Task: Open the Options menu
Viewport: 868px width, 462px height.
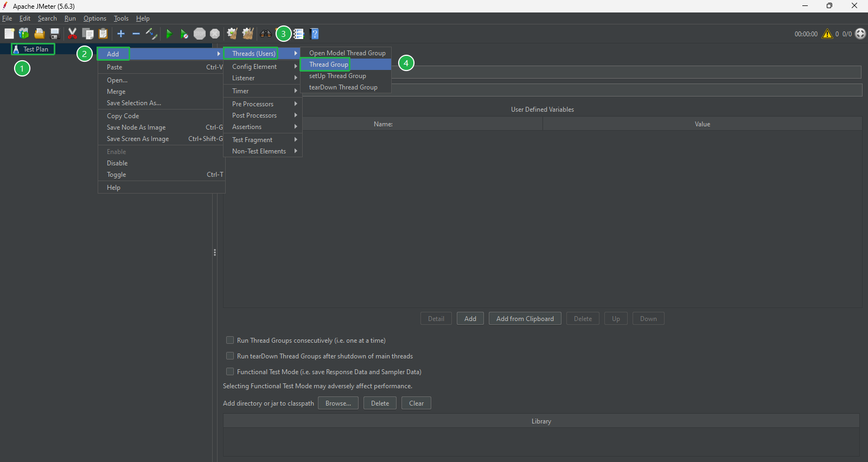Action: tap(95, 18)
